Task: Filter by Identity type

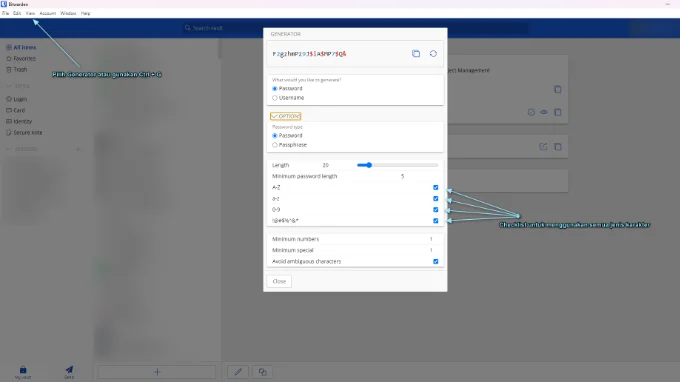Action: [x=19, y=121]
